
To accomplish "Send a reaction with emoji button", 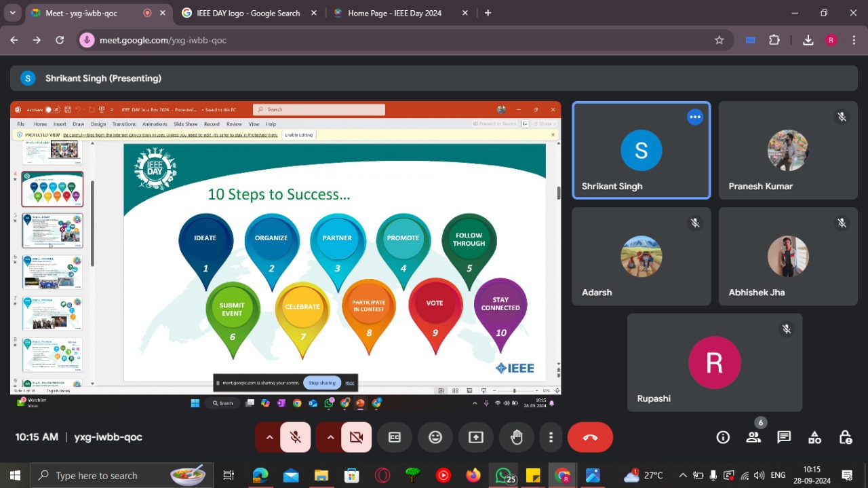I will click(x=435, y=437).
